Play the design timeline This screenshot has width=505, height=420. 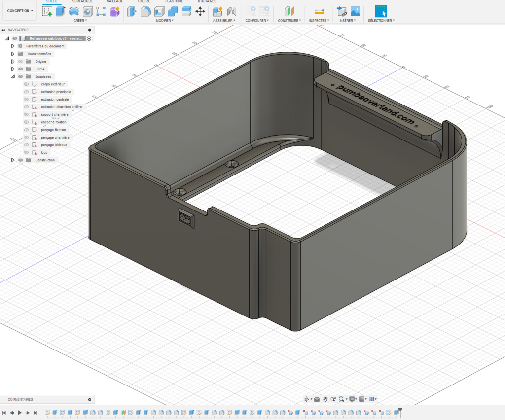tap(20, 412)
